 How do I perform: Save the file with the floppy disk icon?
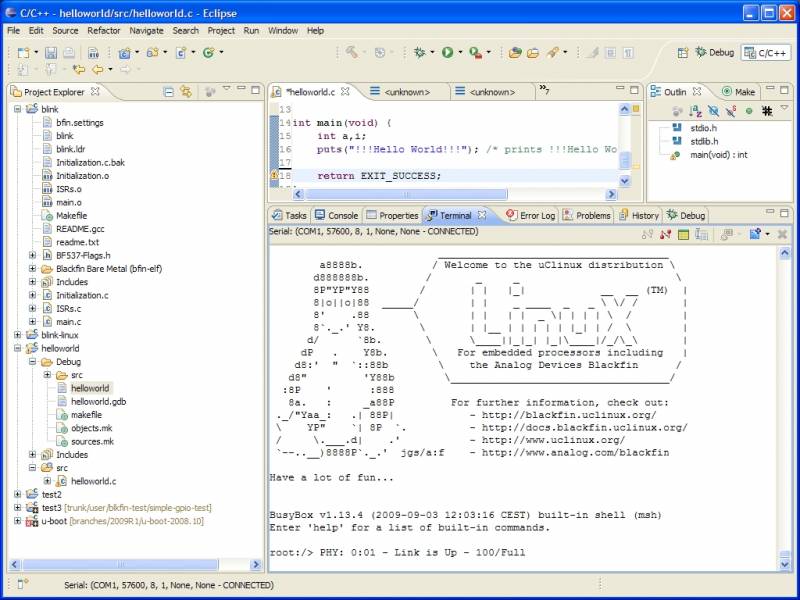coord(51,52)
